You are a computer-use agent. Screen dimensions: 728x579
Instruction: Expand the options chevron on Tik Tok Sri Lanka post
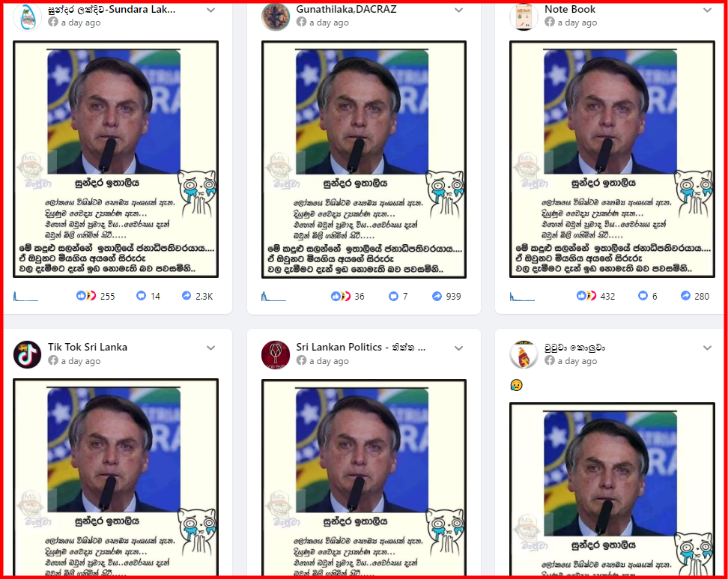pos(210,348)
